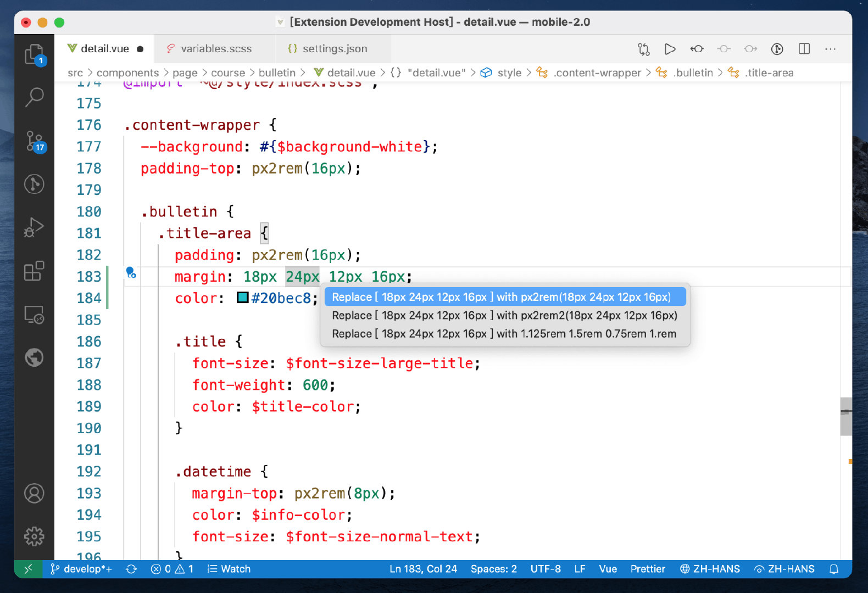Switch to the detail.vue tab
The image size is (868, 593).
coord(104,49)
